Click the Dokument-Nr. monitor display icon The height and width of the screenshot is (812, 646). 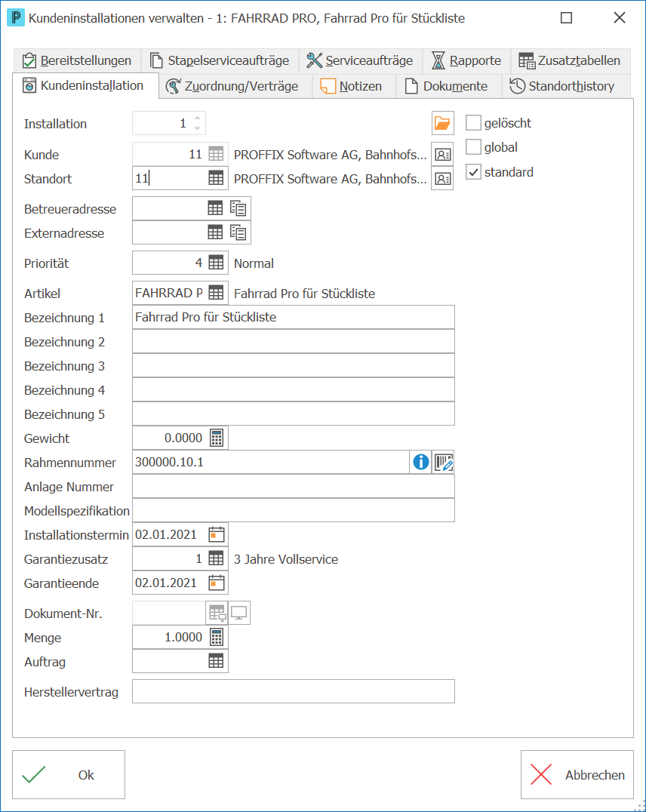(x=238, y=613)
